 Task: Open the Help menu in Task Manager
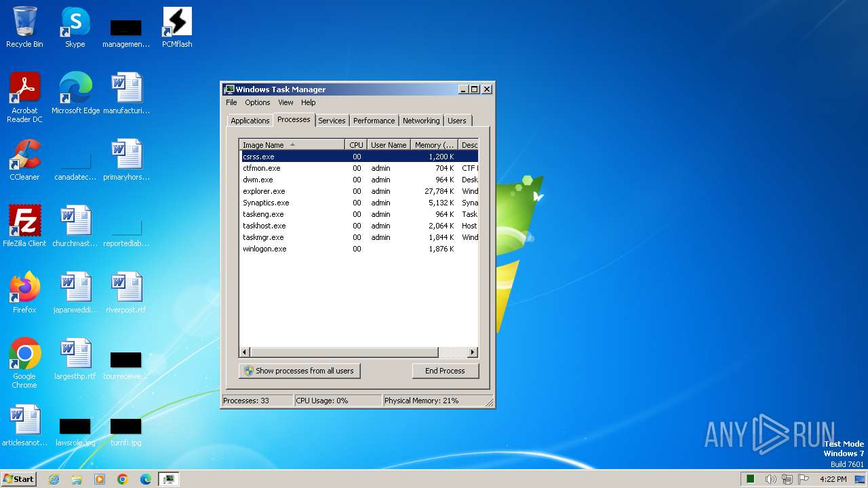[x=309, y=102]
